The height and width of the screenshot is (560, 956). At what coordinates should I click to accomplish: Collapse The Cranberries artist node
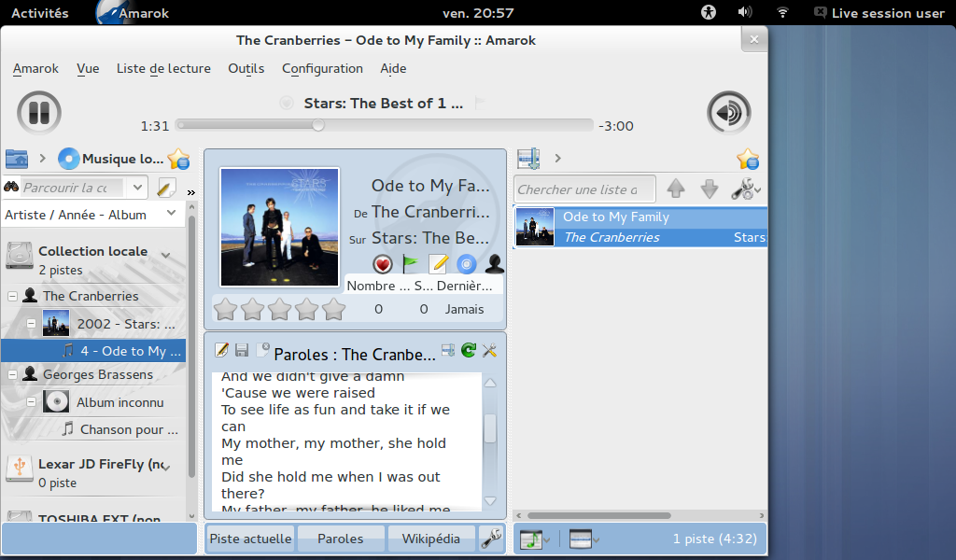click(12, 296)
